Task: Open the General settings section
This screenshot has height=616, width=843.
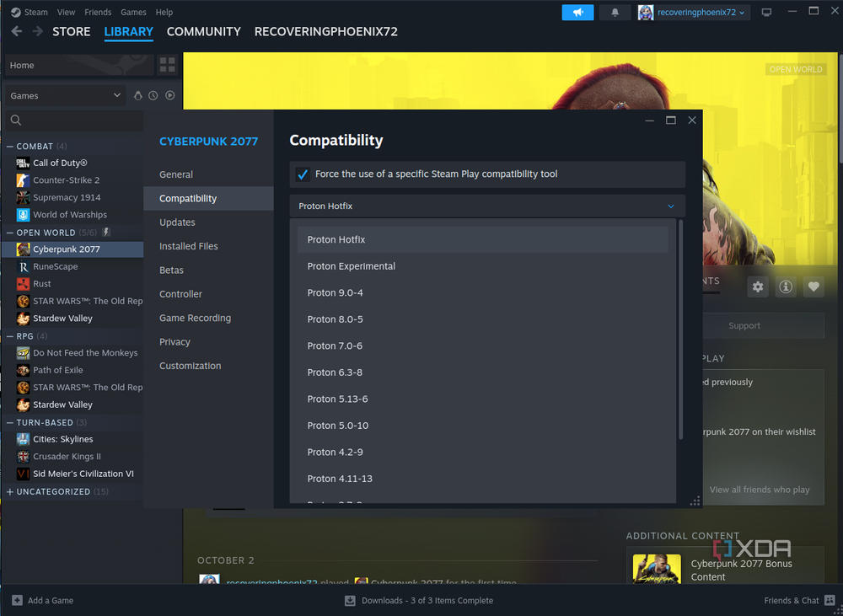Action: pos(208,174)
